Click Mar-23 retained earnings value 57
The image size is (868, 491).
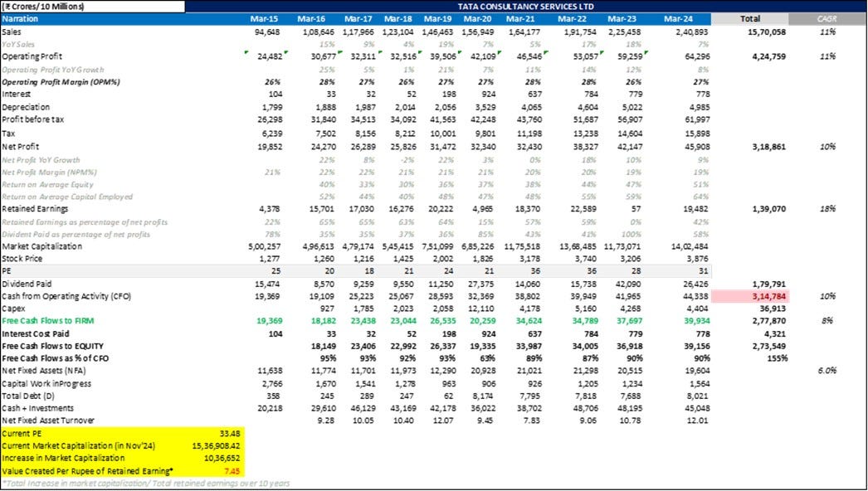point(636,209)
